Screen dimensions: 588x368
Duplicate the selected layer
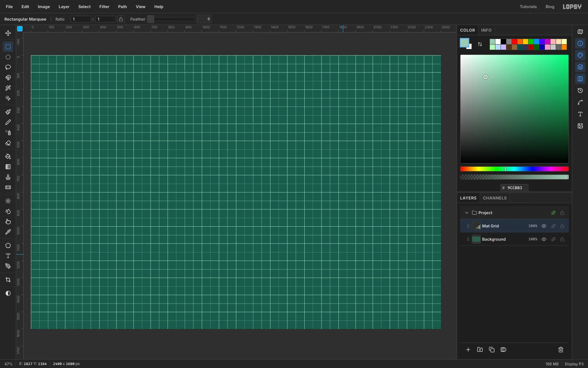492,350
